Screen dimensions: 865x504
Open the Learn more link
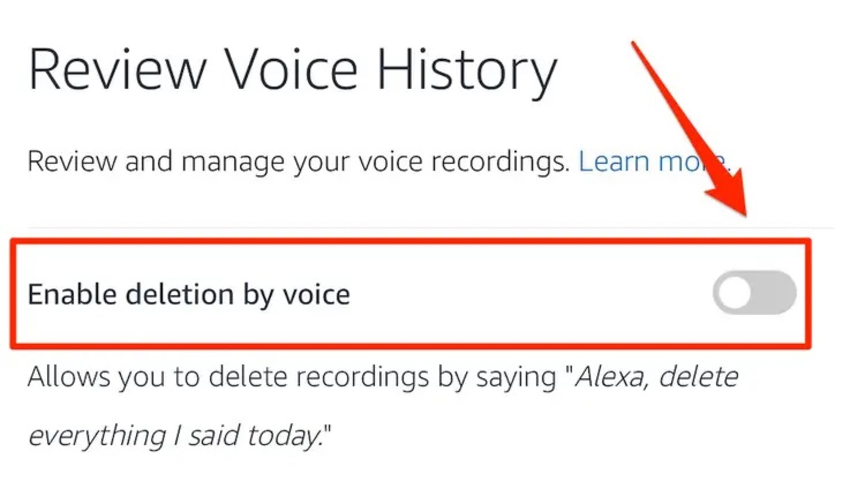click(x=652, y=161)
